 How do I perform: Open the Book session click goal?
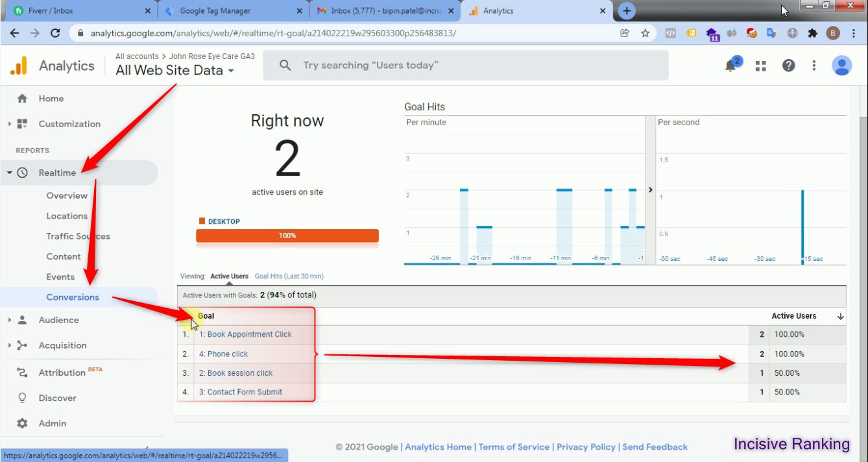[x=236, y=373]
